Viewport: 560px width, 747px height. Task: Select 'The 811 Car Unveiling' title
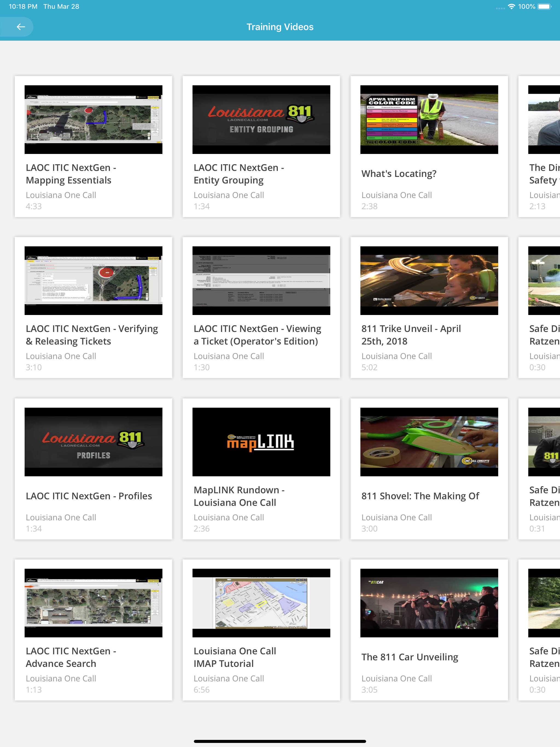click(x=410, y=657)
